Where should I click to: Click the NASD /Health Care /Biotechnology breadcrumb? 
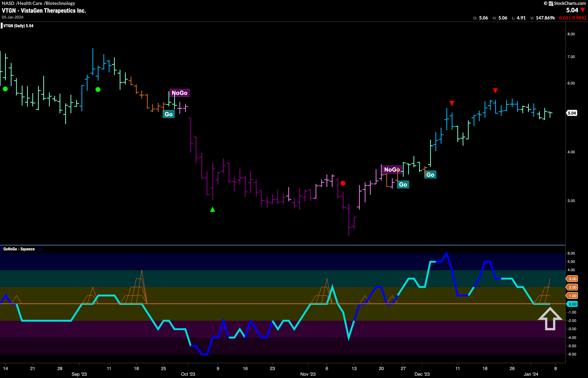[39, 3]
